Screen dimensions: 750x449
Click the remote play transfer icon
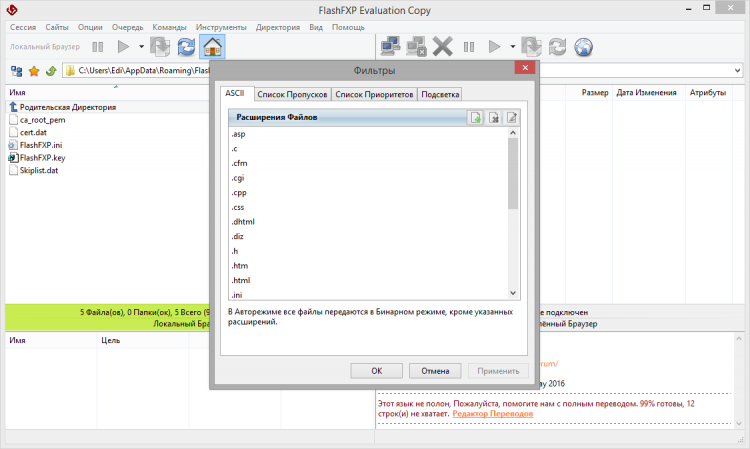495,47
